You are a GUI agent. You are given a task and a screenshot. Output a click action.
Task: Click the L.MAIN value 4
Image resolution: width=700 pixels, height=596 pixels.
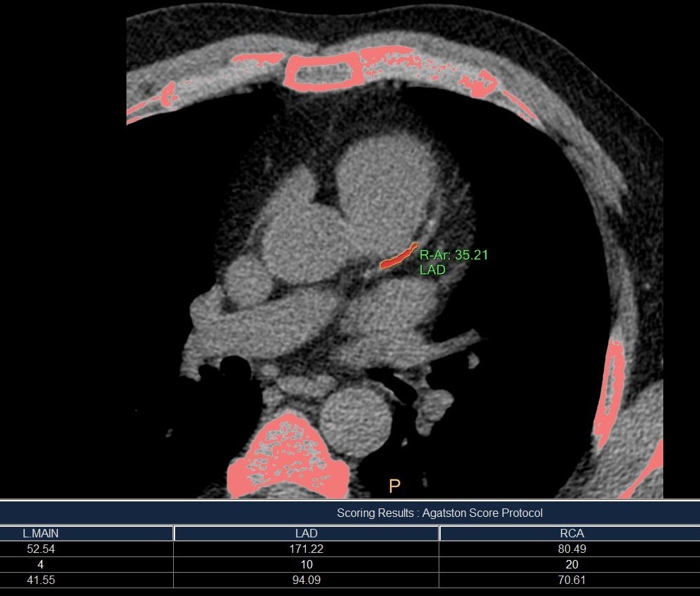click(x=41, y=564)
